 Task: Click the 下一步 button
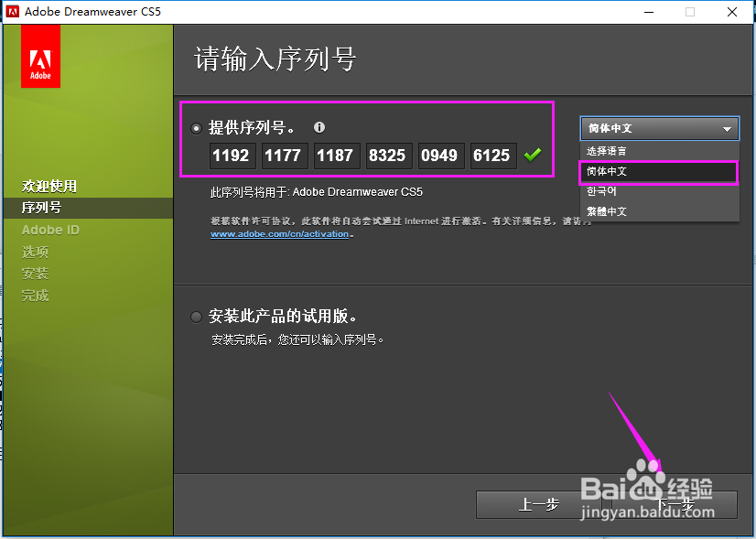tap(674, 505)
